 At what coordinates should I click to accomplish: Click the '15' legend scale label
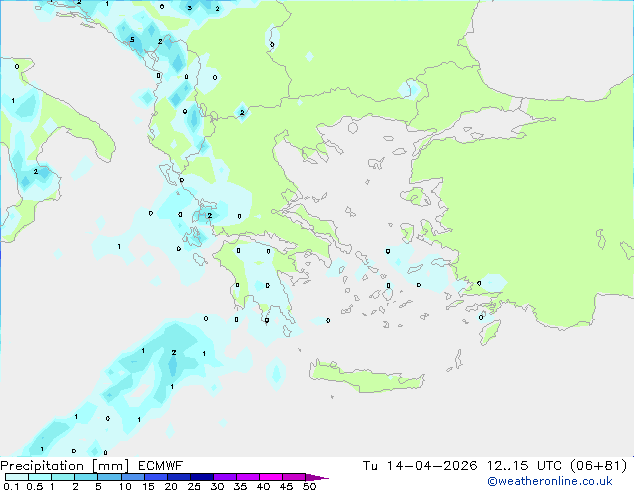pos(148,486)
